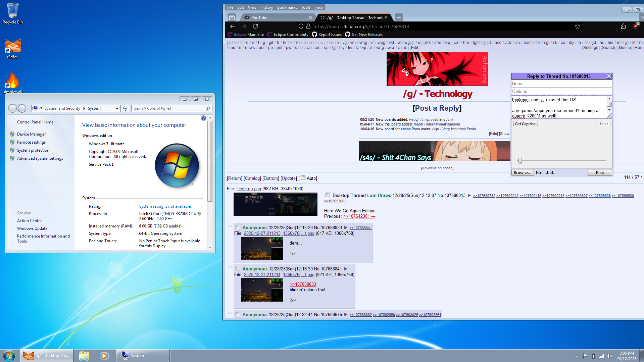
Task: Close the /g/ Desktop Thread tab
Action: (386, 17)
